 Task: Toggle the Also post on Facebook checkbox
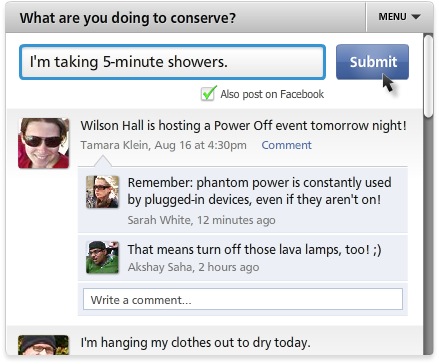tap(209, 94)
